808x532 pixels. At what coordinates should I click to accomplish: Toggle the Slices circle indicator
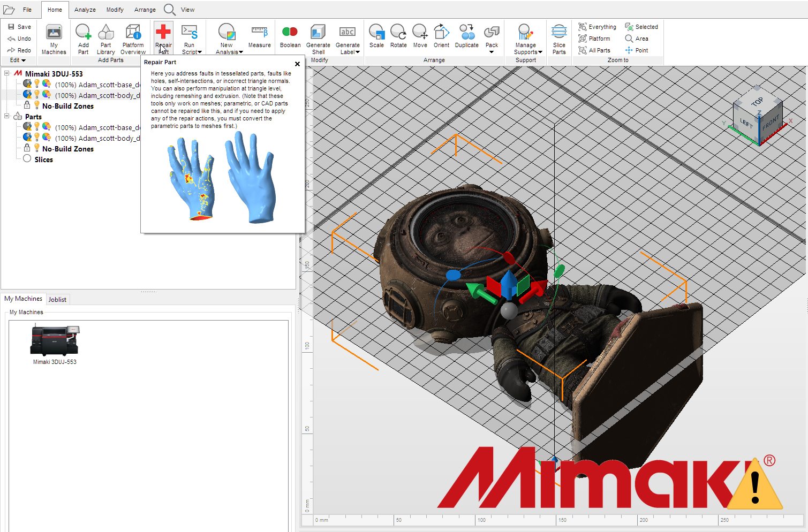27,158
